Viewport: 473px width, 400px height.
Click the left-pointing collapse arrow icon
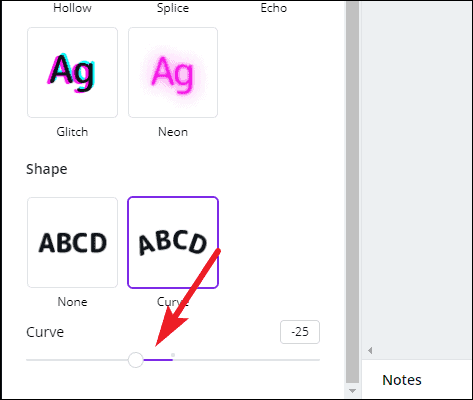coord(370,350)
